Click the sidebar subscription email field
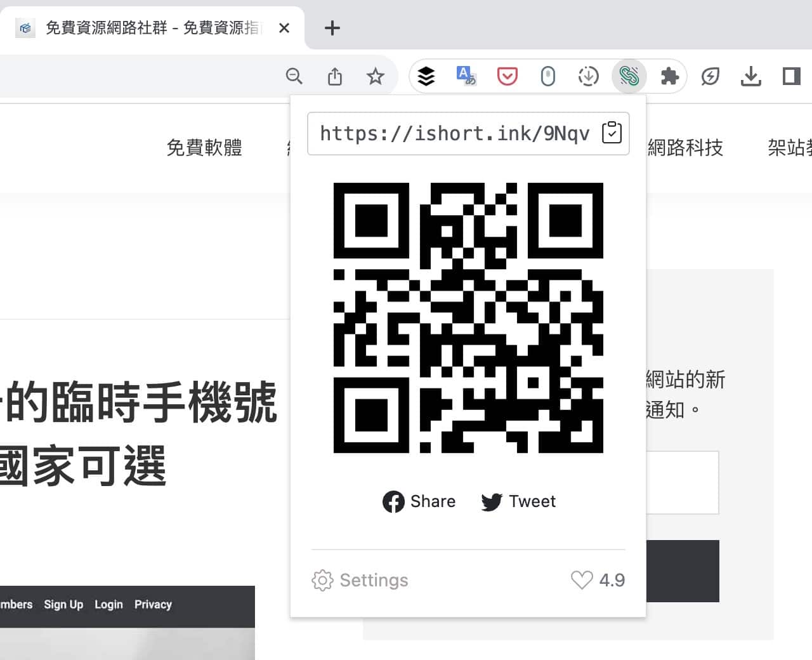 click(683, 483)
